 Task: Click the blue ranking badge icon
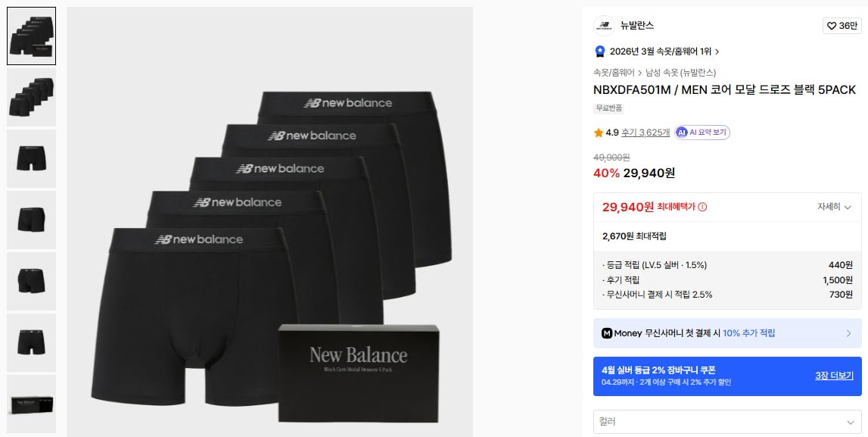(x=600, y=52)
